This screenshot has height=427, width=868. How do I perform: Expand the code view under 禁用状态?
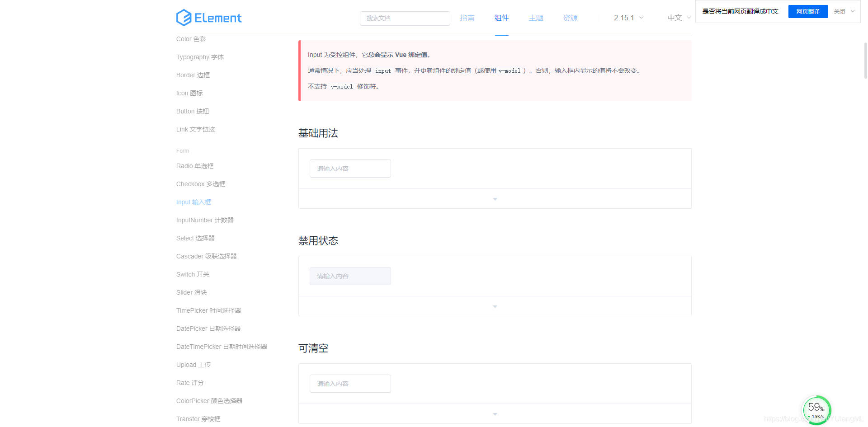pos(494,306)
